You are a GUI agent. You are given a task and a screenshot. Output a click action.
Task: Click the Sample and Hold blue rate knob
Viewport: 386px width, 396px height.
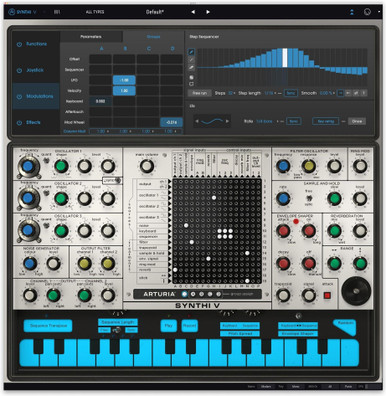(x=283, y=198)
